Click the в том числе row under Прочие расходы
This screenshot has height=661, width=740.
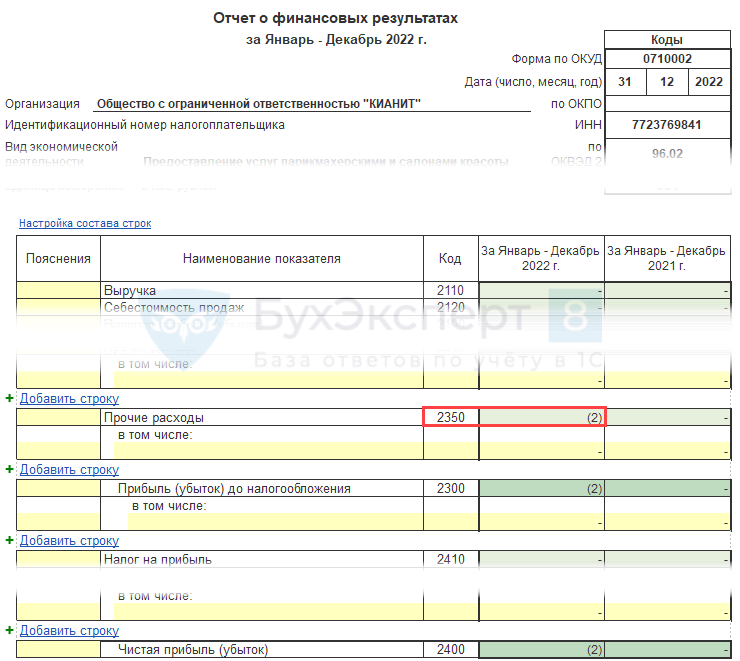(155, 435)
